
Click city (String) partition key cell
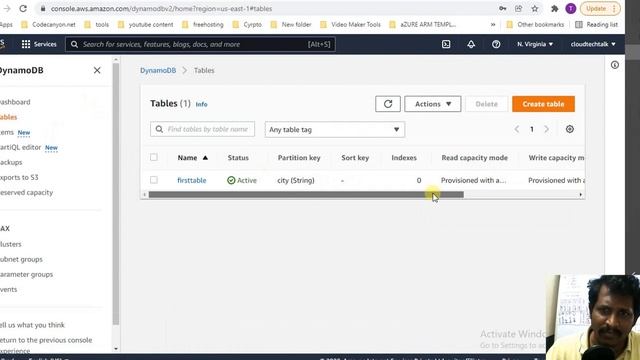coord(296,180)
